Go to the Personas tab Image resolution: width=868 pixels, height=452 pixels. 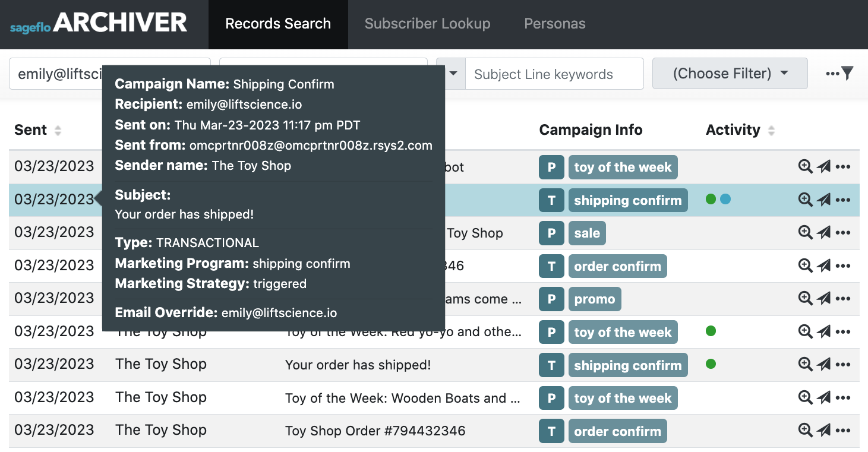[555, 24]
